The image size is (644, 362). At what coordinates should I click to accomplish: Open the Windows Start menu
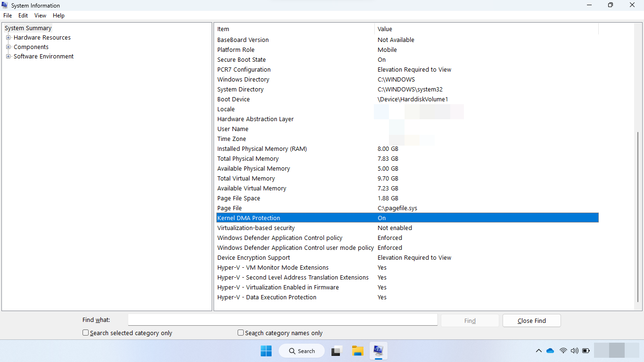(266, 351)
